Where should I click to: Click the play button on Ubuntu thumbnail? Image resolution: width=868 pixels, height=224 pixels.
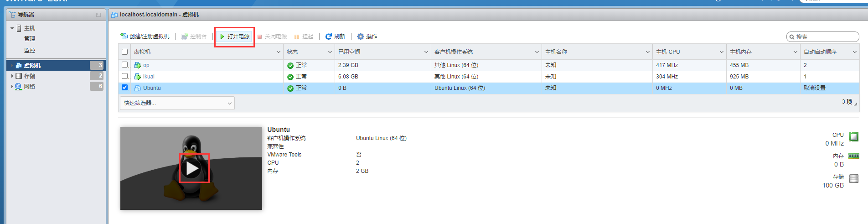coord(192,168)
